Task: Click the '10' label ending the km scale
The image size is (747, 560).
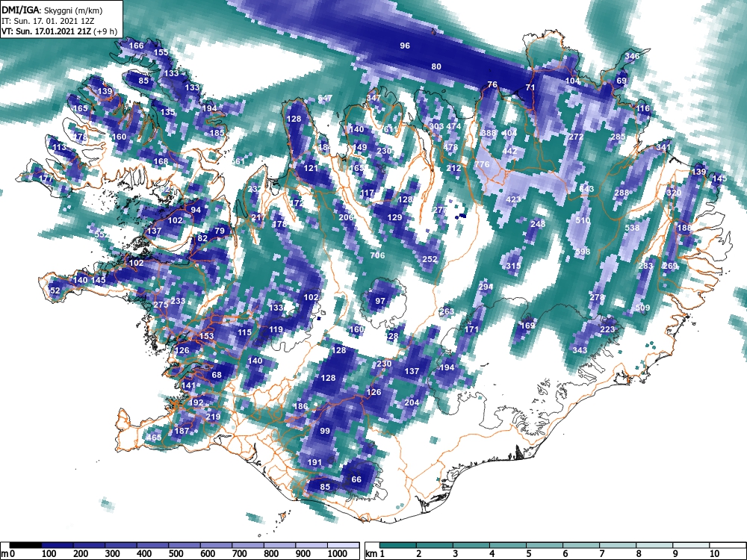Action: tap(714, 554)
